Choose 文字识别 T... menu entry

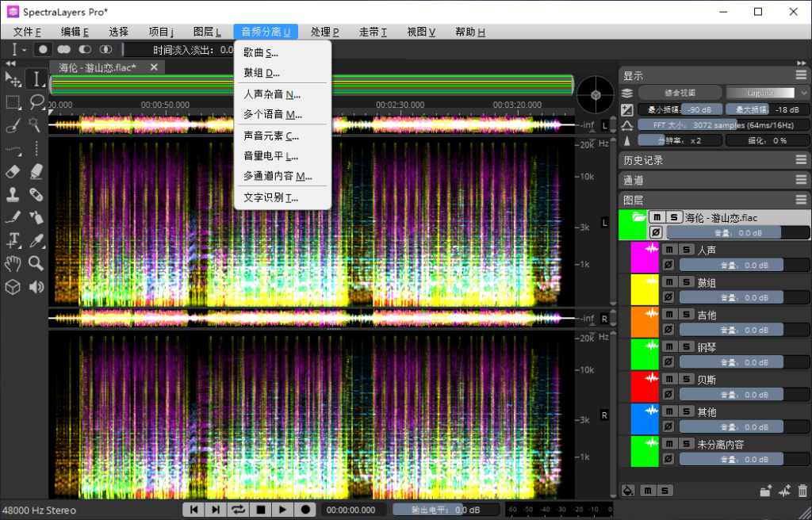282,198
